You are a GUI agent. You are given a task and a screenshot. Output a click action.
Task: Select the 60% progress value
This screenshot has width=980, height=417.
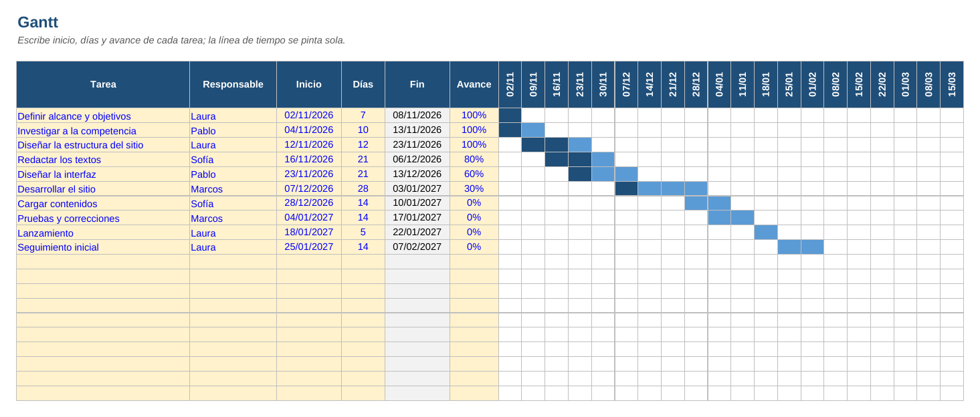[x=474, y=174]
